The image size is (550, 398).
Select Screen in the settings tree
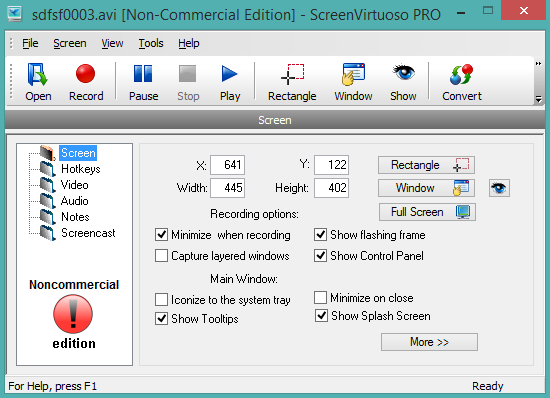[78, 153]
